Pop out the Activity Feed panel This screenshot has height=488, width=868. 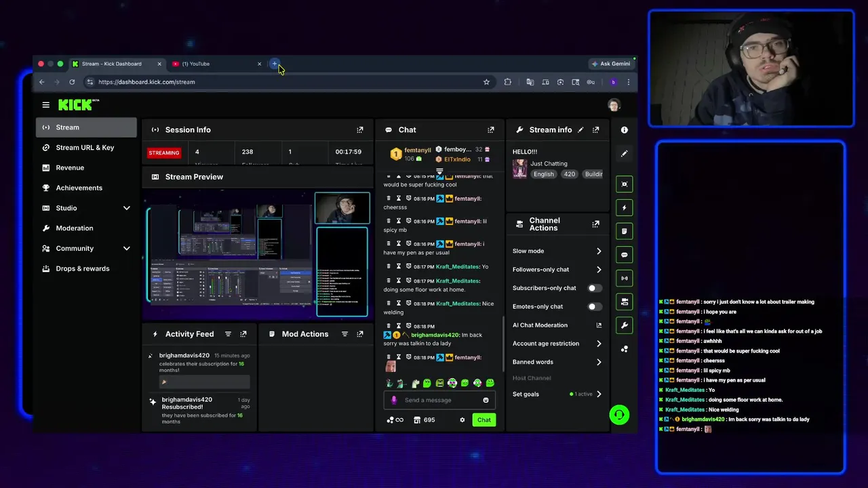(x=243, y=334)
